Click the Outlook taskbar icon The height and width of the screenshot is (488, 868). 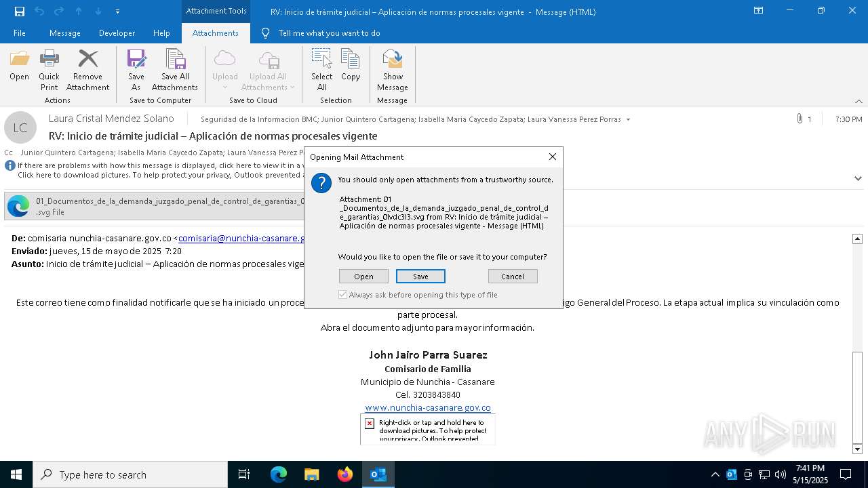tap(378, 474)
